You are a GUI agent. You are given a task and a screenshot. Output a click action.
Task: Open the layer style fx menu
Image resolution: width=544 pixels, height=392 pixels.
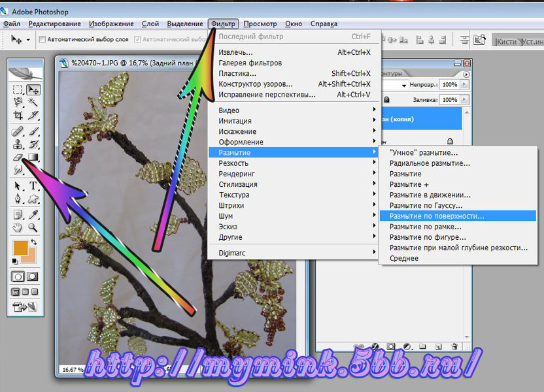tap(375, 346)
